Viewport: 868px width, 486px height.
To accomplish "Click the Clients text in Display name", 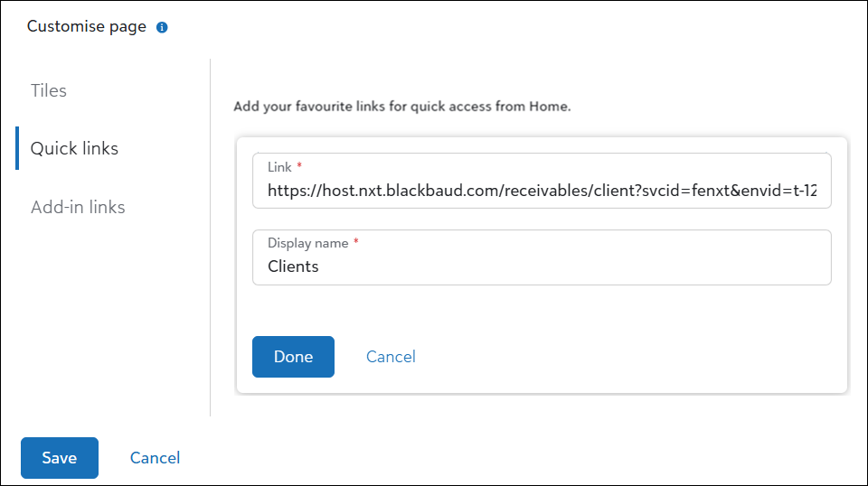I will point(293,266).
